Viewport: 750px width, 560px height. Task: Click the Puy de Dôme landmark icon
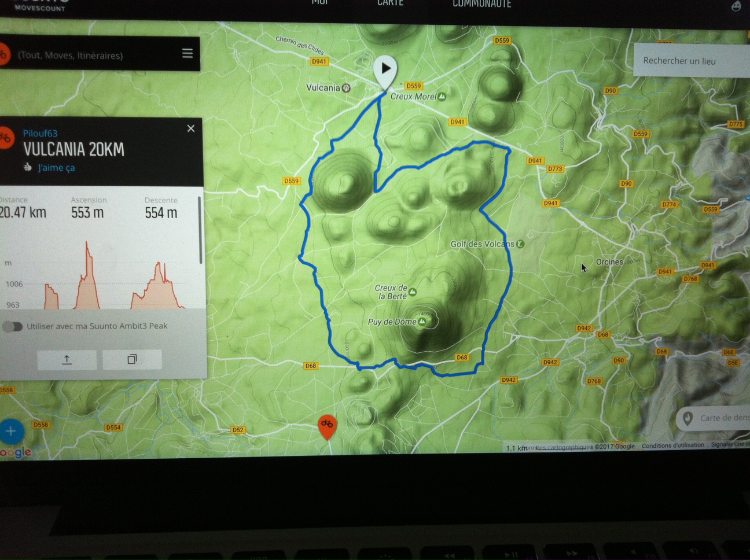pyautogui.click(x=422, y=322)
